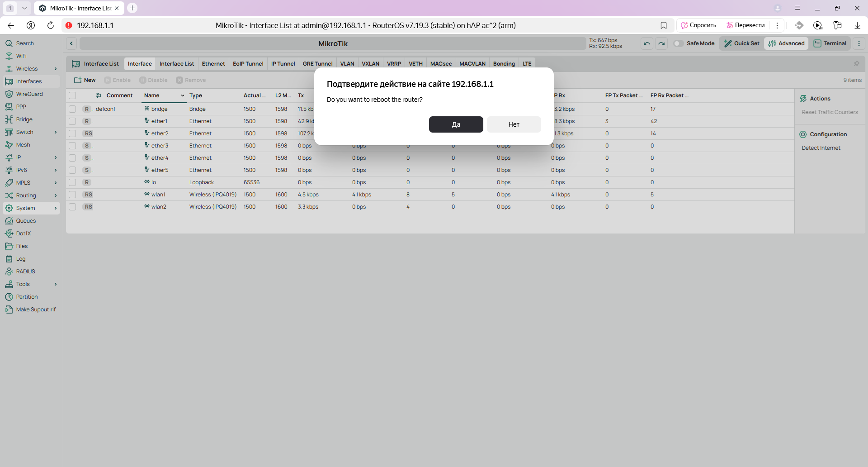Open the MikroTik three-dot menu
The width and height of the screenshot is (868, 467).
tap(859, 43)
